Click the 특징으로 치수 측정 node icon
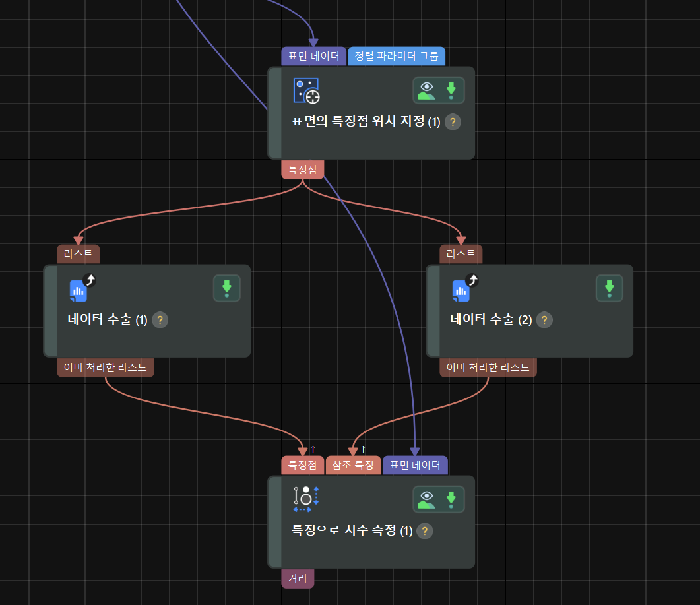The height and width of the screenshot is (605, 700). point(306,499)
